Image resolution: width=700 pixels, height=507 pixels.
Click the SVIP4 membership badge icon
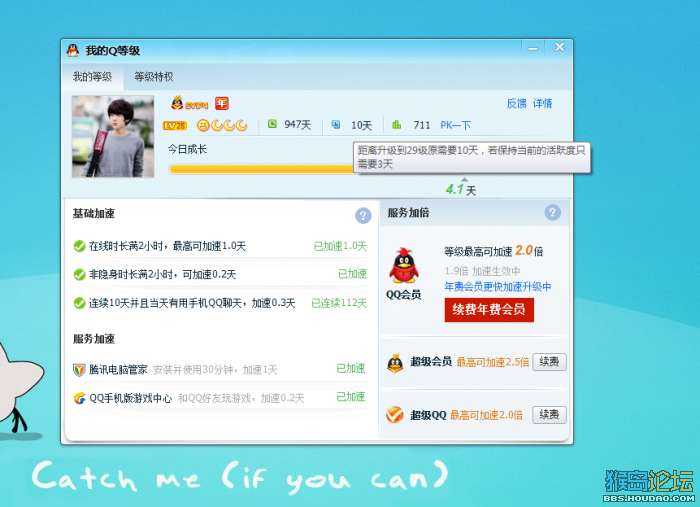click(190, 104)
